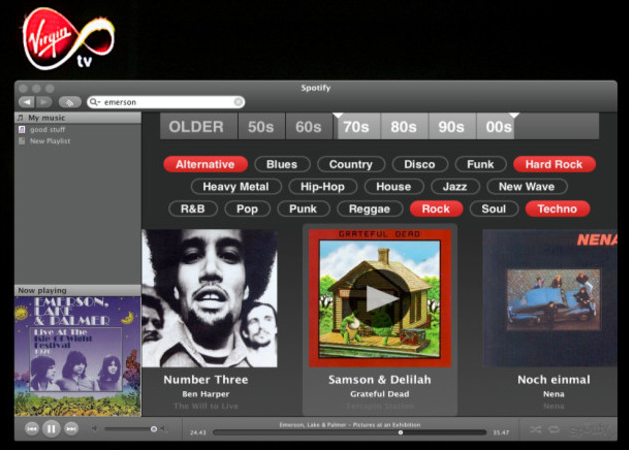The image size is (629, 450).
Task: Enable the Funk genre filter
Action: tap(480, 164)
